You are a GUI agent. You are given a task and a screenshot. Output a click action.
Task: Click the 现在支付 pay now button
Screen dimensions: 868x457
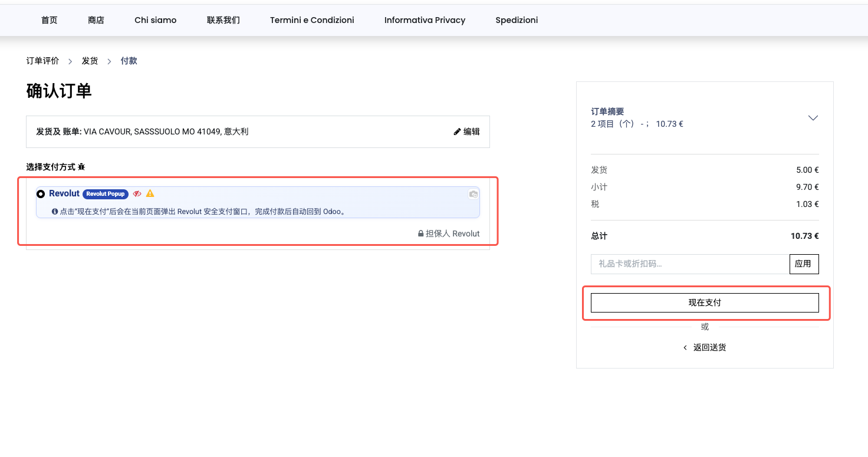pyautogui.click(x=704, y=302)
